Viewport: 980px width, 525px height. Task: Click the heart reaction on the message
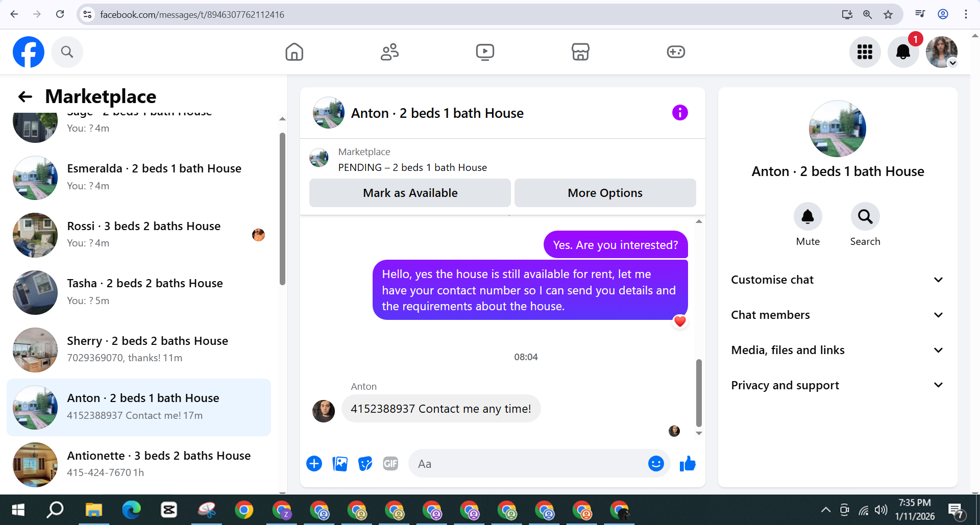[680, 321]
